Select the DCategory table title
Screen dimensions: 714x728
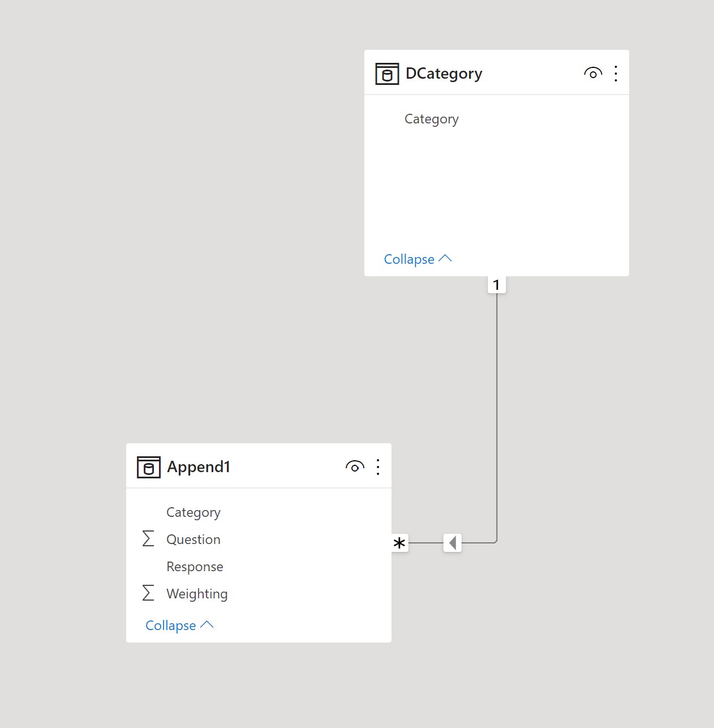(444, 74)
